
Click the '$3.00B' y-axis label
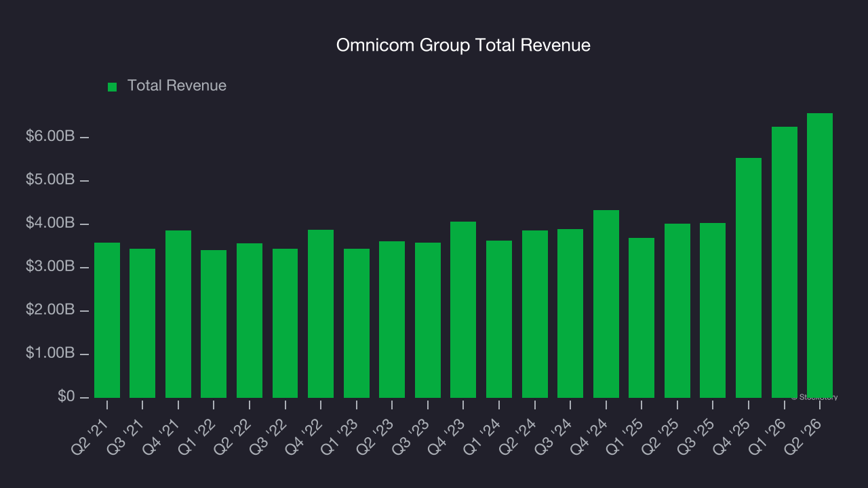pyautogui.click(x=49, y=266)
